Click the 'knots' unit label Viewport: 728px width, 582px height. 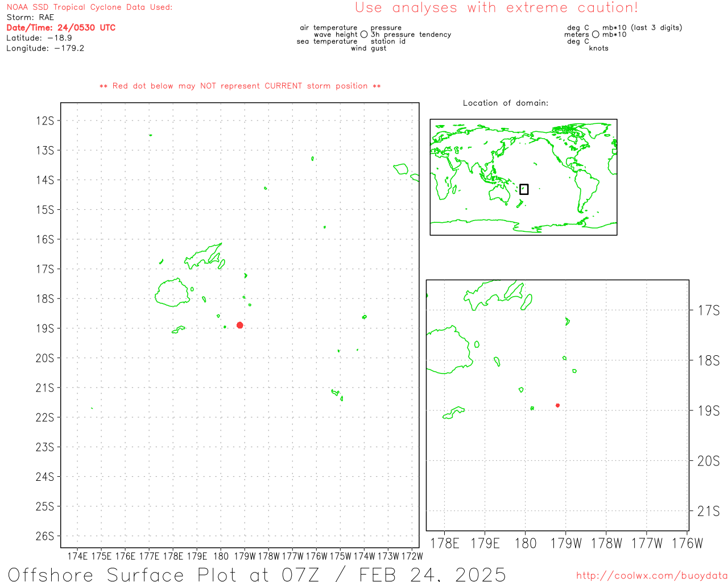tap(599, 48)
